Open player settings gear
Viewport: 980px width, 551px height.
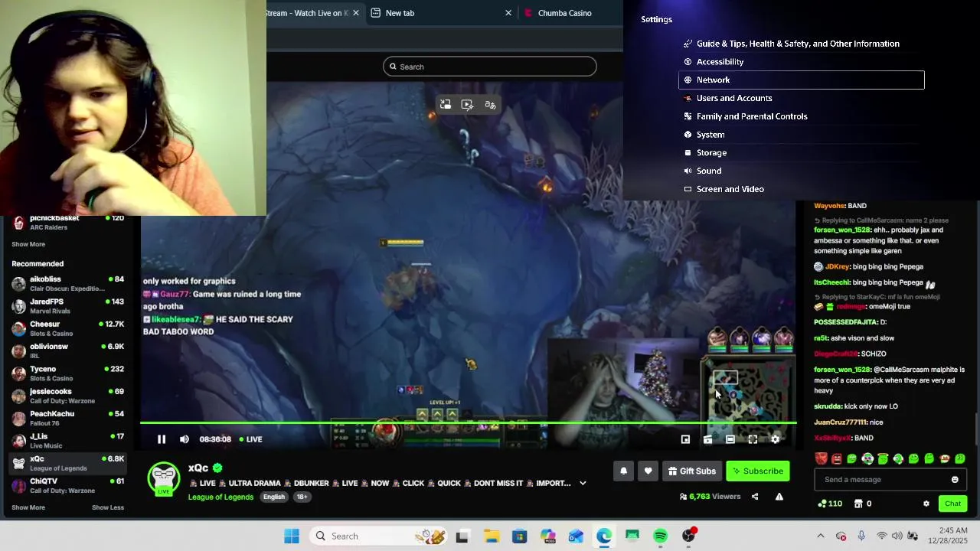776,439
